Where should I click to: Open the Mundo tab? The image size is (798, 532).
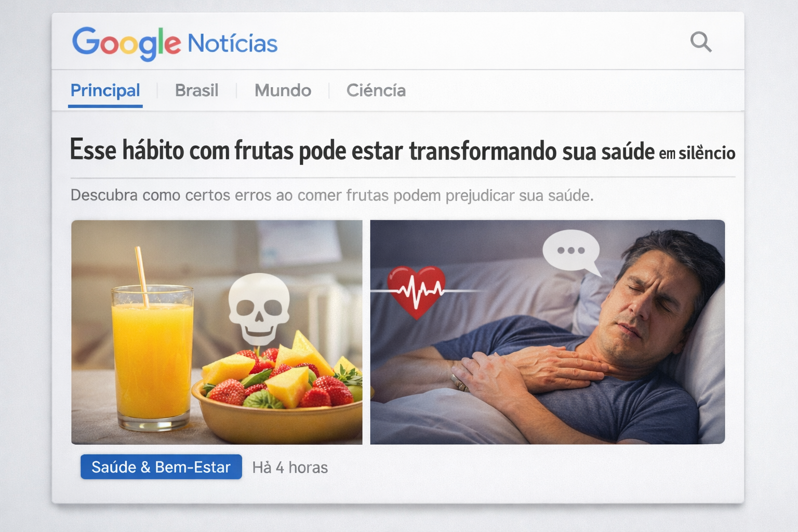(x=283, y=90)
